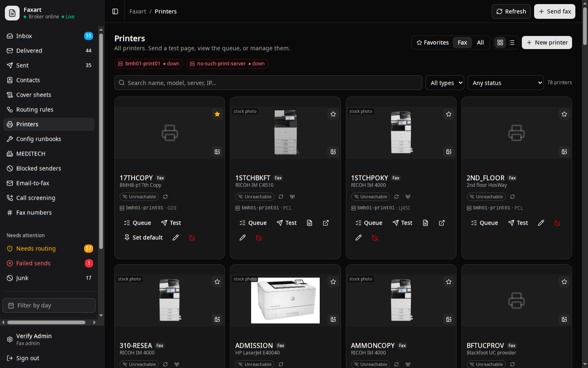
Task: Click red disable icon on 1STCHBKFT
Action: click(259, 238)
